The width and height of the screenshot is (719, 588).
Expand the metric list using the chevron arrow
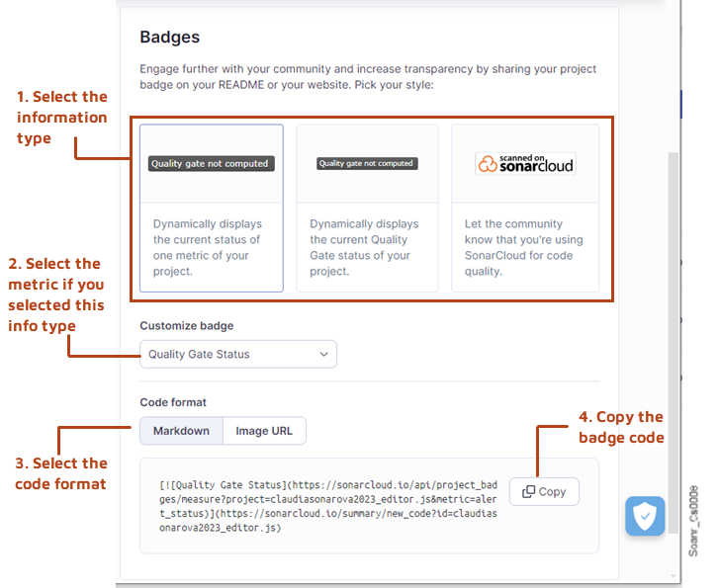tap(323, 354)
